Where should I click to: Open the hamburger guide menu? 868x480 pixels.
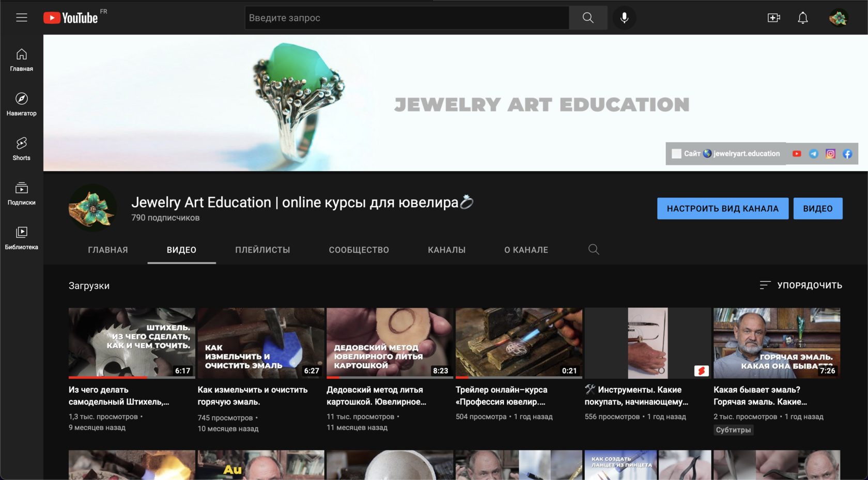(x=21, y=18)
